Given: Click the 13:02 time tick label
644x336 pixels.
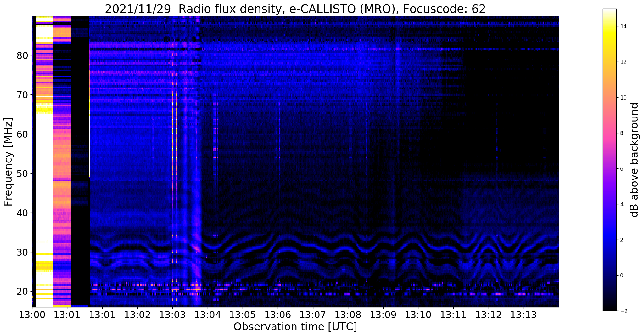Looking at the screenshot, I should (x=137, y=315).
